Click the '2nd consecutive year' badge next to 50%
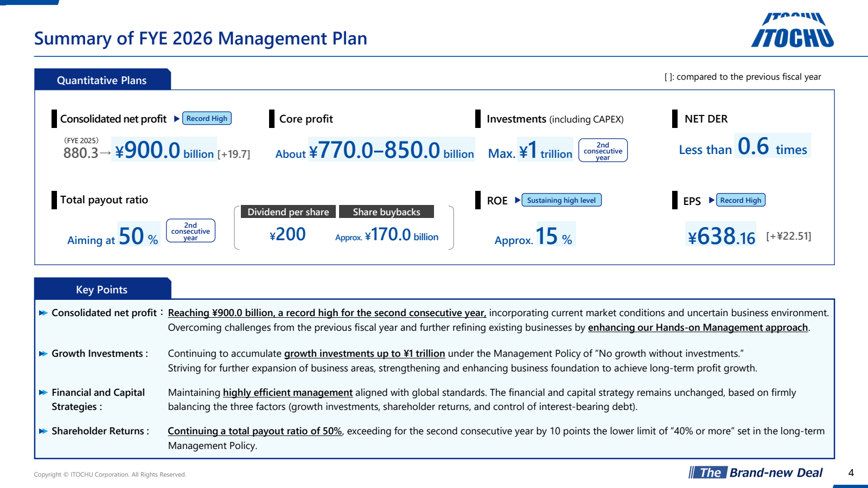 [190, 231]
